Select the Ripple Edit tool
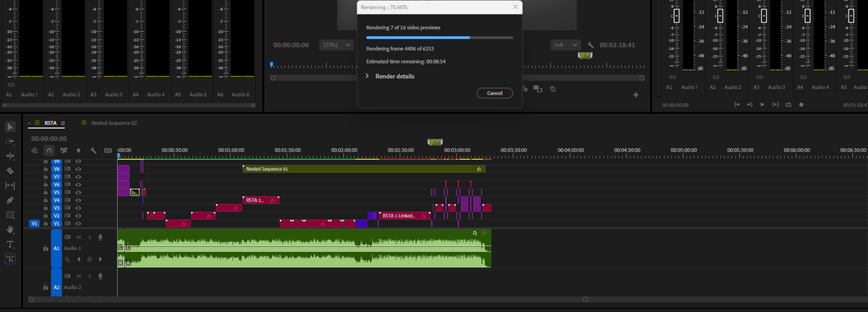Screen dimensions: 868x312 (x=10, y=156)
